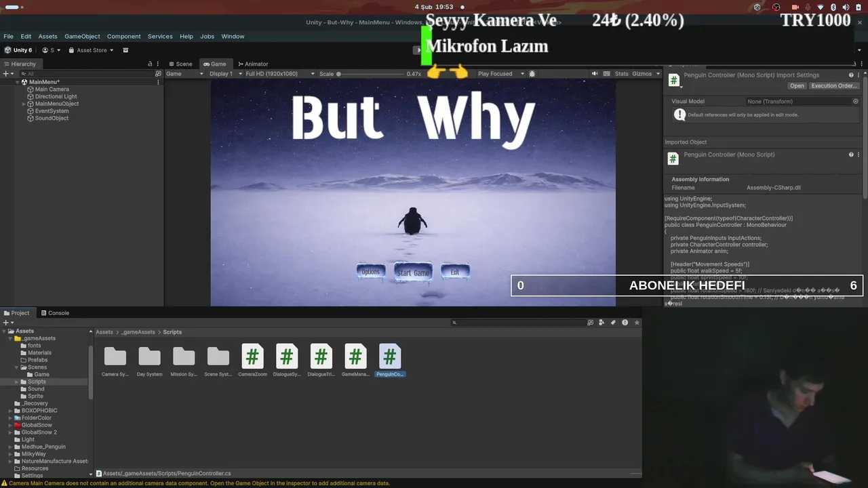Viewport: 868px width, 488px height.
Task: Toggle Gizmos in the Game view
Action: [x=642, y=74]
